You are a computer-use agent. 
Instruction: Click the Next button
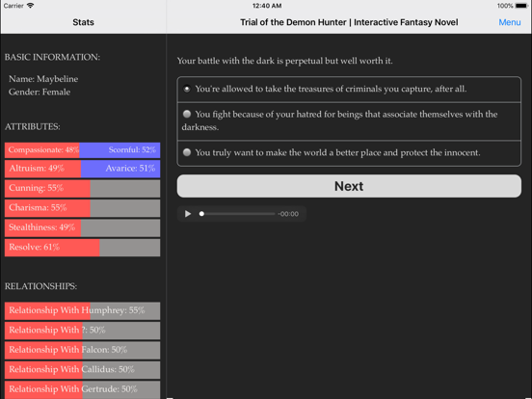coord(349,186)
